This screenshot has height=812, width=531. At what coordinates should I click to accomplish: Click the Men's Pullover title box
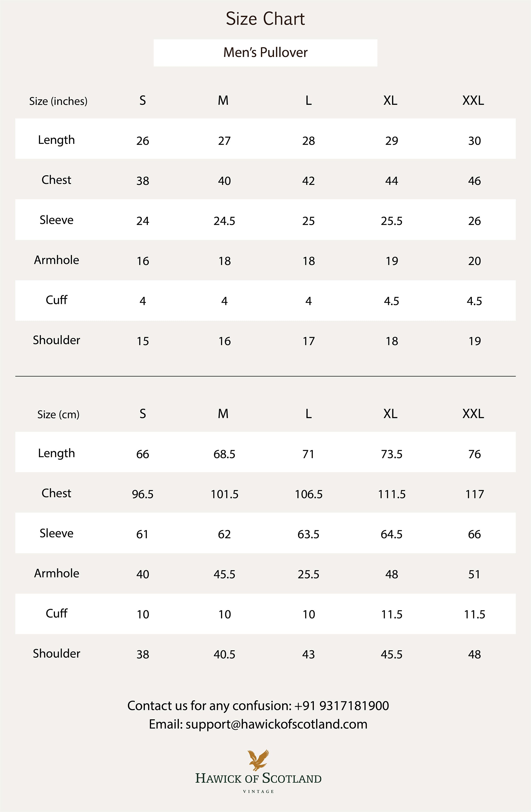point(265,53)
